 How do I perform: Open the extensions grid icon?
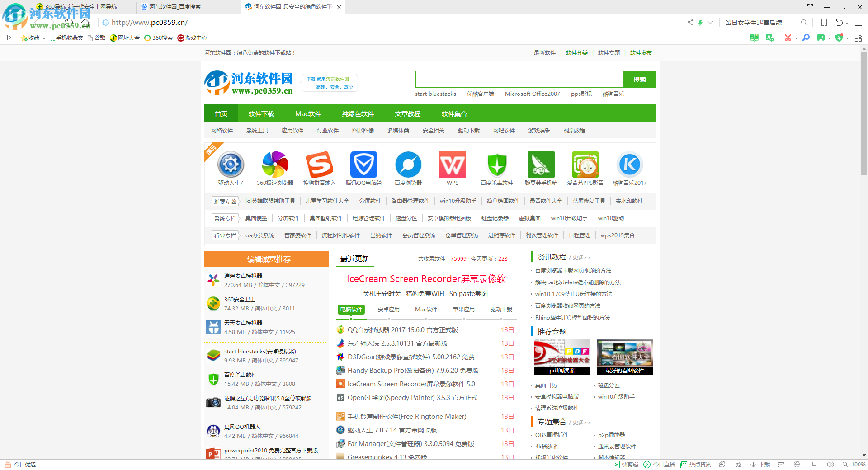[x=858, y=38]
